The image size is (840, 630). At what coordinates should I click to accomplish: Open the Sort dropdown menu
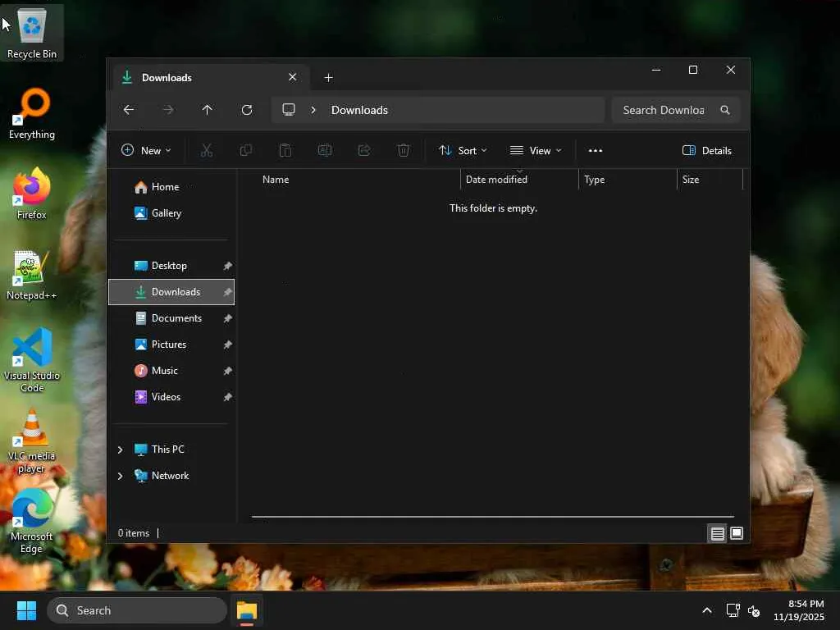click(463, 150)
